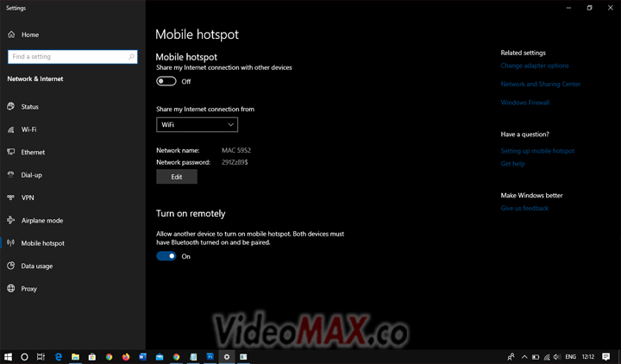This screenshot has height=364, width=621.
Task: Open Word from taskbar
Action: (x=142, y=357)
